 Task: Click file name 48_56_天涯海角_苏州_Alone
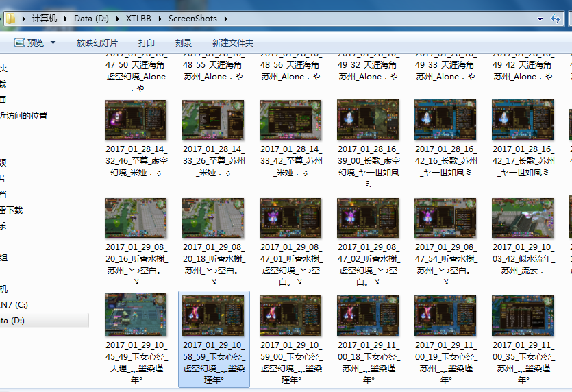(x=291, y=66)
